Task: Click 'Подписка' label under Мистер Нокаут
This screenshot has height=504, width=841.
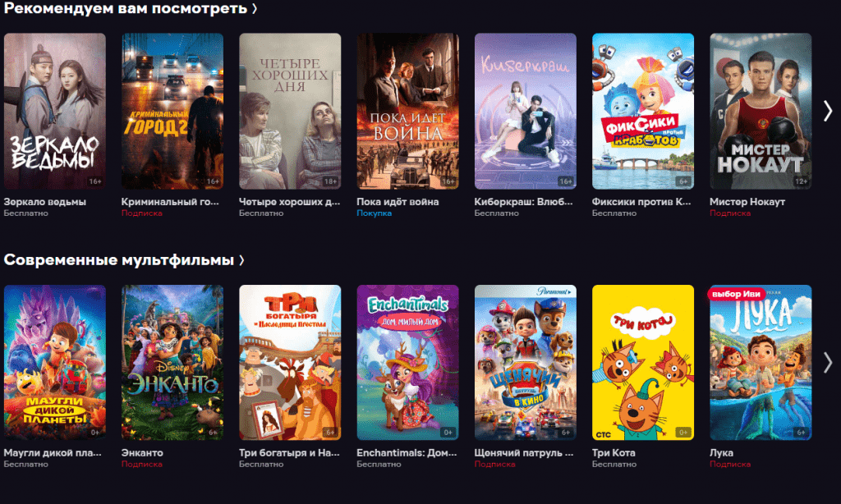Action: pos(730,213)
